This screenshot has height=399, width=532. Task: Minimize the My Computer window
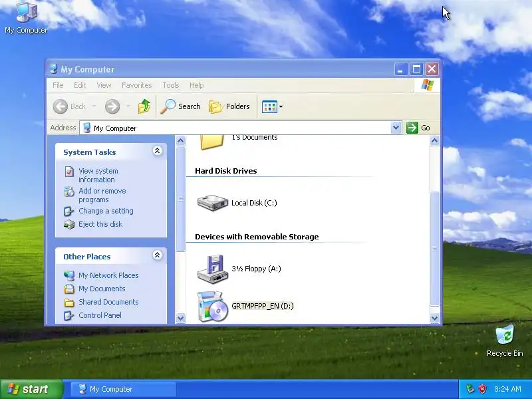[401, 69]
